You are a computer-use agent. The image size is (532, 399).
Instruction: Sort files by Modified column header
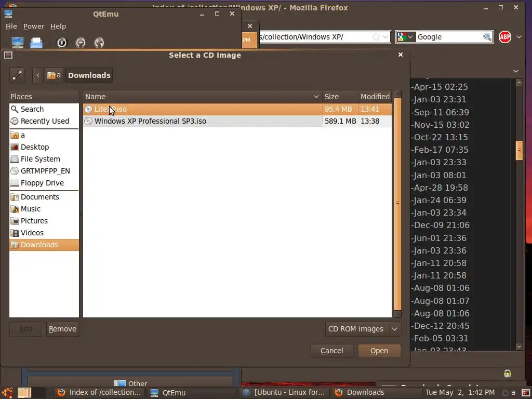click(375, 97)
